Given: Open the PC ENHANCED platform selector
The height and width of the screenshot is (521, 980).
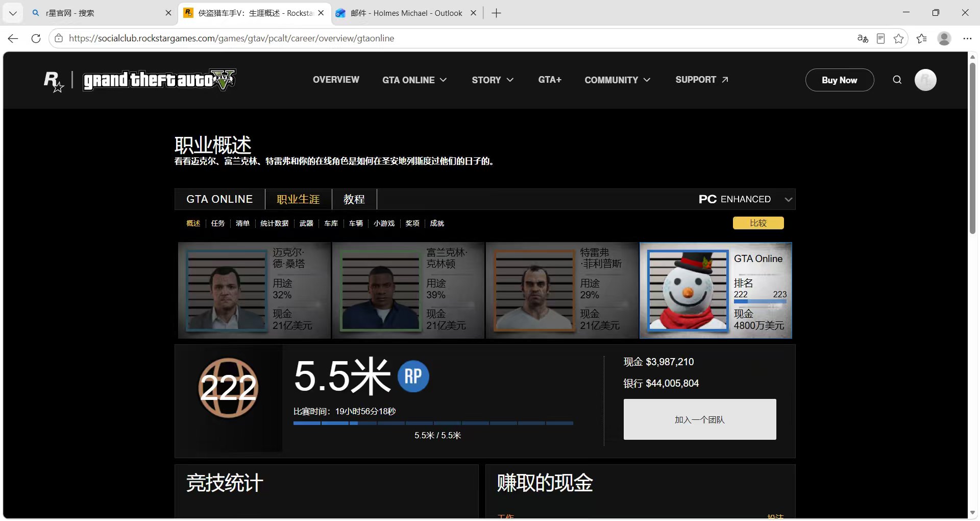Looking at the screenshot, I should [745, 199].
